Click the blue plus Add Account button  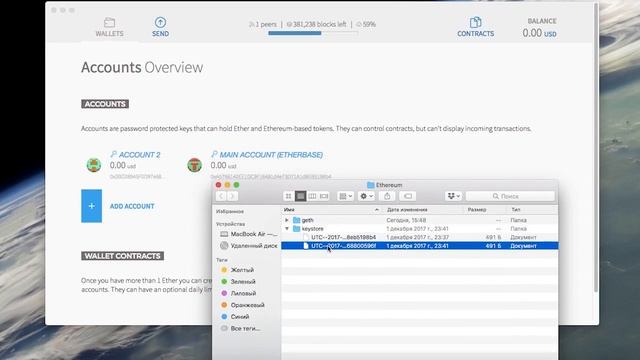coord(91,206)
